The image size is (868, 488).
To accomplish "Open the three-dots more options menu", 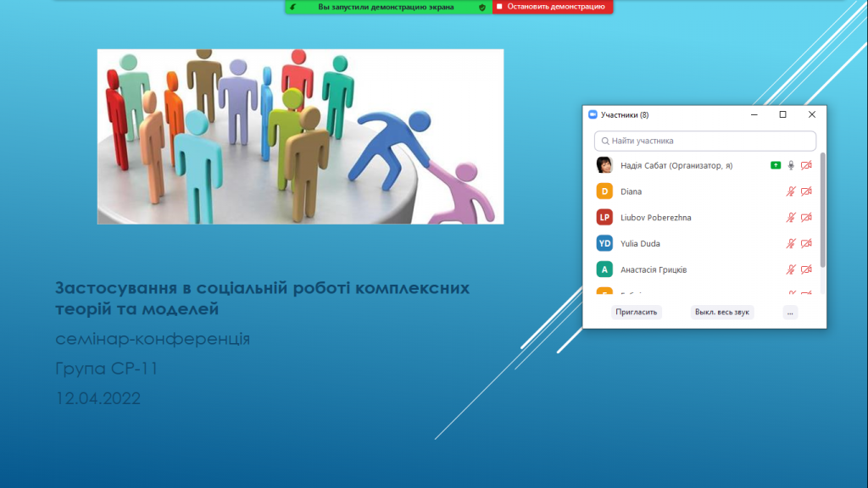I will [790, 312].
